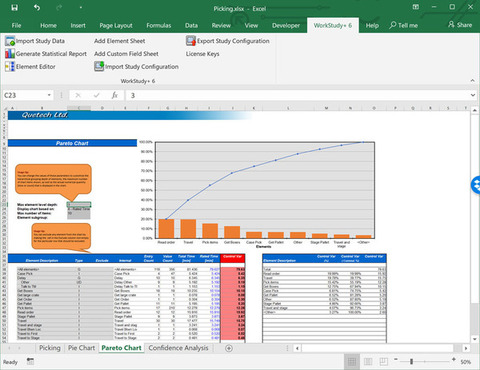Add a new sheet plus icon
Screen dimensions: 480x370
[x=229, y=348]
